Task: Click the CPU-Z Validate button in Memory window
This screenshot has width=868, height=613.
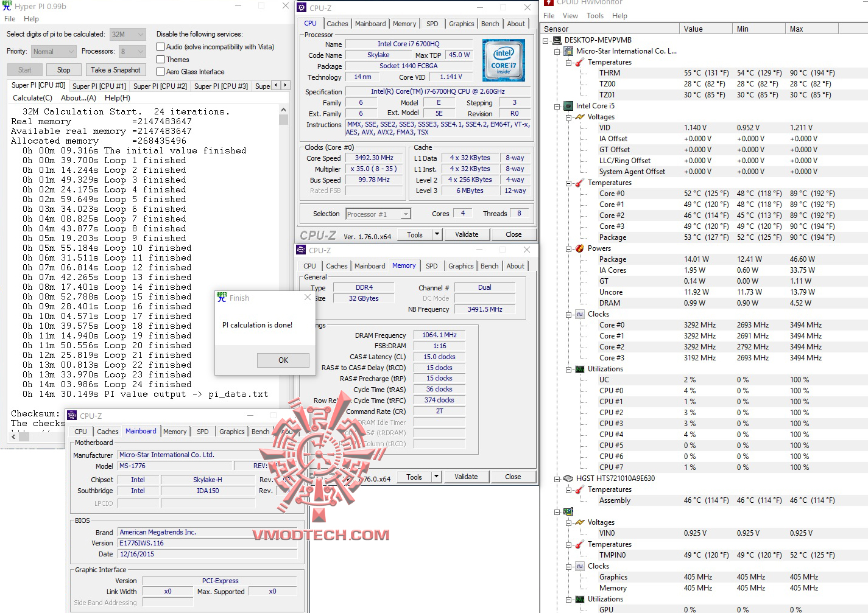Action: pyautogui.click(x=466, y=477)
